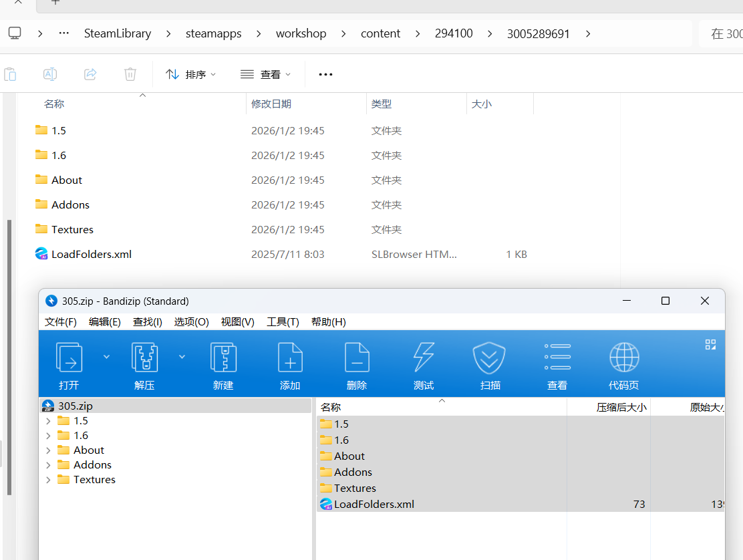
Task: Select LoadFolders.xml in the Explorer file list
Action: pyautogui.click(x=92, y=254)
